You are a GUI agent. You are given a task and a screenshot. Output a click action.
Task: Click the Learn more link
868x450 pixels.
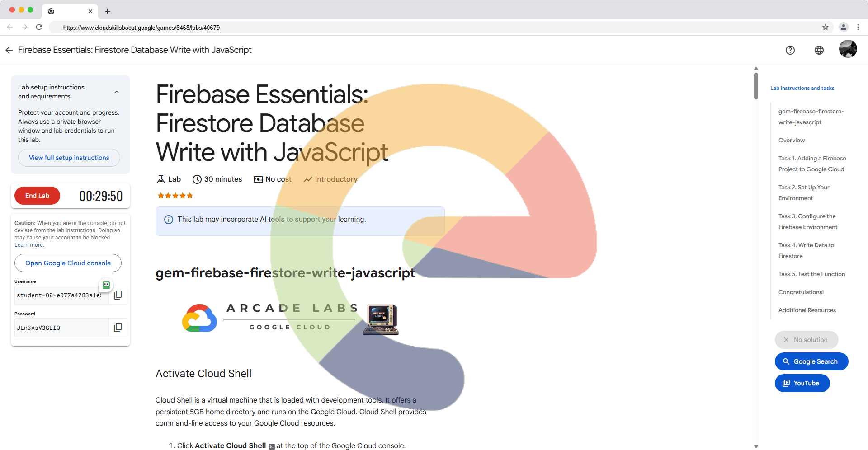coord(29,245)
